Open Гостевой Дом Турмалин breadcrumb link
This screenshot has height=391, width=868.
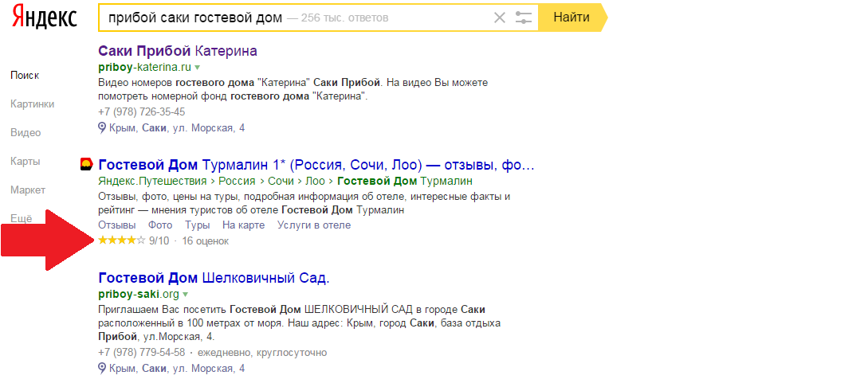(405, 182)
